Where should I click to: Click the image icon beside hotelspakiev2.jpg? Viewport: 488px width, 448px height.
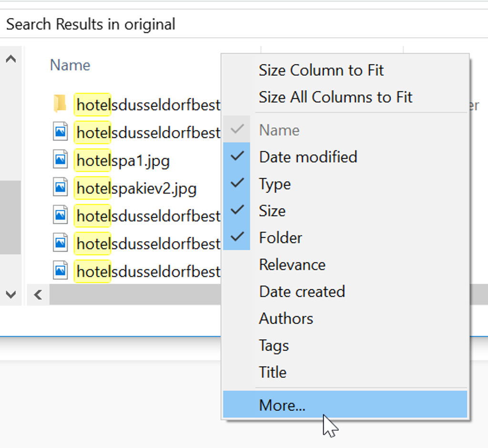(61, 188)
